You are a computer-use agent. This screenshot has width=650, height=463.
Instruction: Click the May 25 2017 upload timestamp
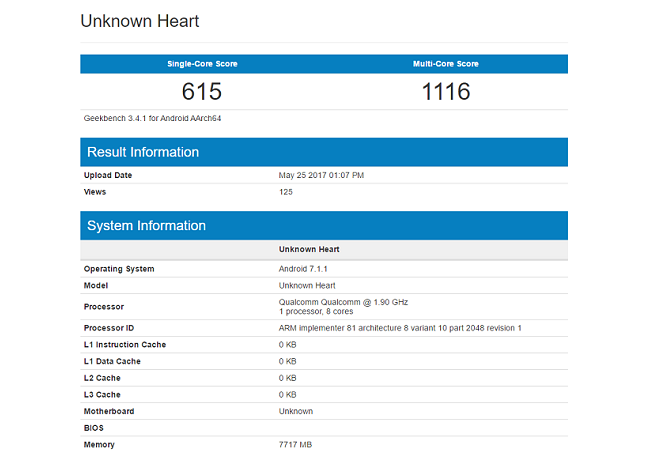coord(321,175)
